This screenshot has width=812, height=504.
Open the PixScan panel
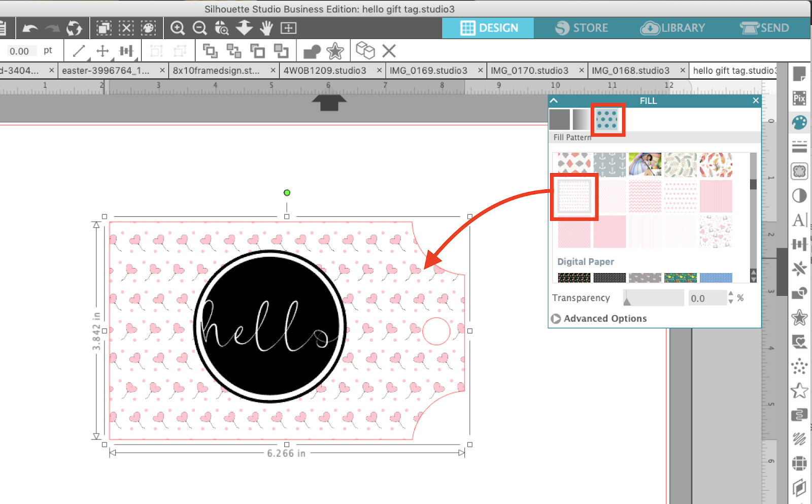point(799,98)
